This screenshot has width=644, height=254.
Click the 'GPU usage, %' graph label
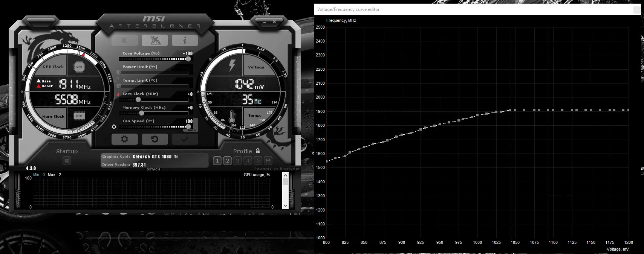pyautogui.click(x=257, y=175)
